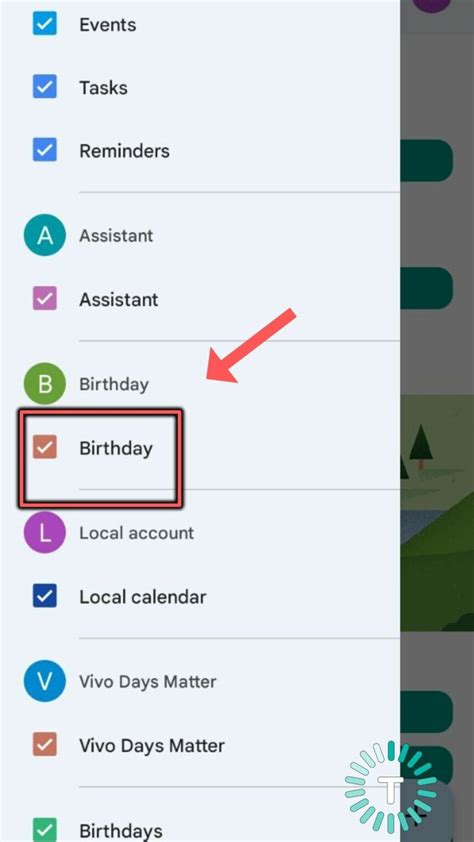This screenshot has width=474, height=842.
Task: Tap the Assistant account header text
Action: [116, 236]
